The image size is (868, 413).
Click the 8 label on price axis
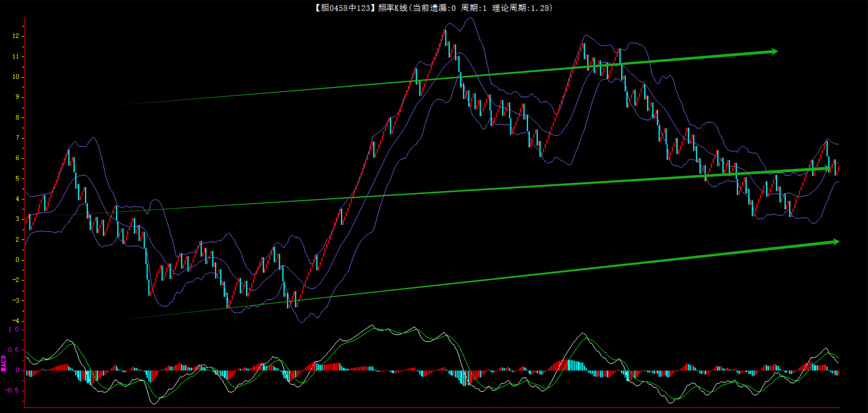pos(17,117)
